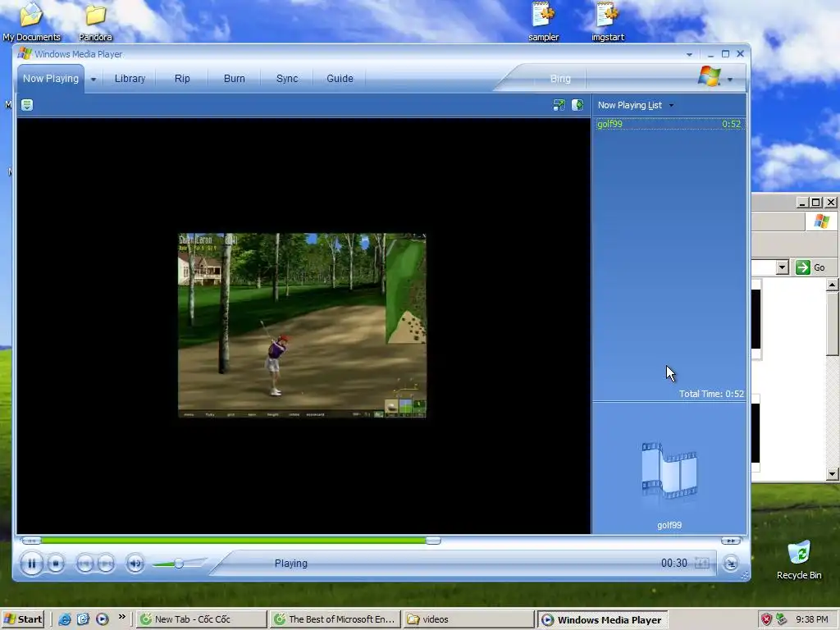Viewport: 840px width, 630px height.
Task: Open address dropdown in background window
Action: tap(782, 267)
